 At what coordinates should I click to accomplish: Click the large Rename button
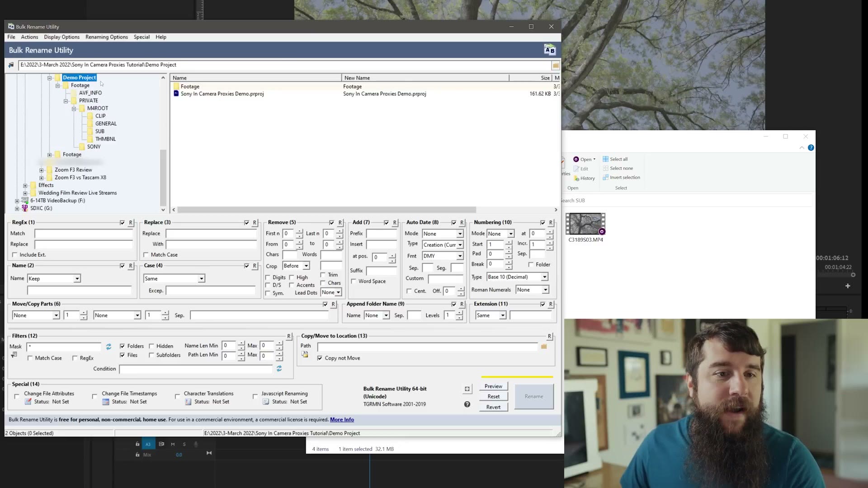pos(534,397)
